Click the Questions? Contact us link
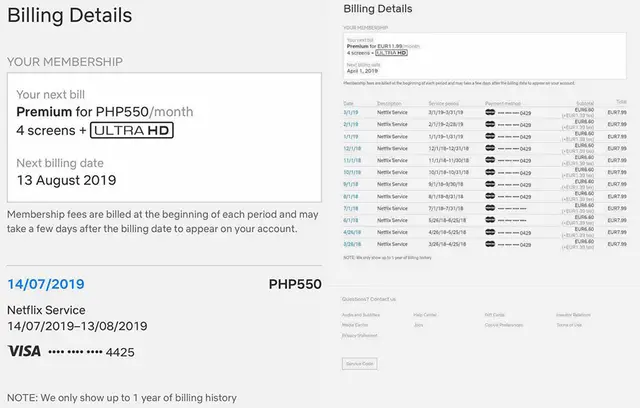The height and width of the screenshot is (408, 640). pos(369,299)
